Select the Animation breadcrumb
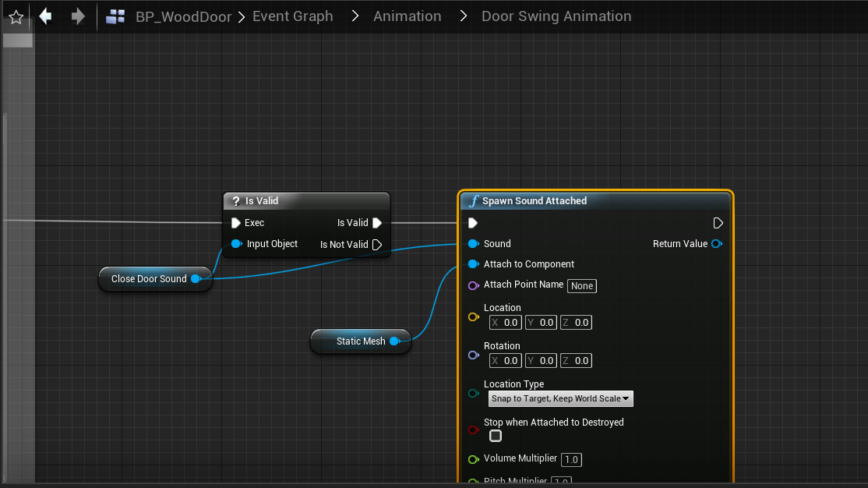The height and width of the screenshot is (488, 868). tap(407, 16)
